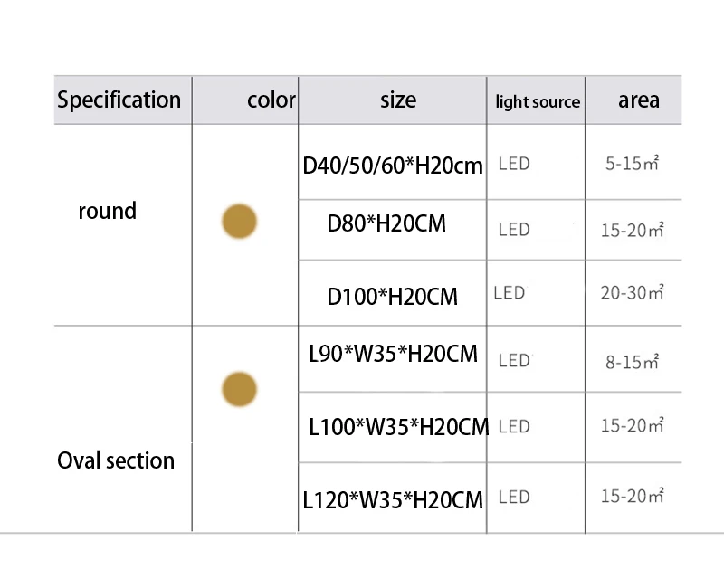This screenshot has height=588, width=724.
Task: Select the 15-20㎡ area in the D80*H20CM row
Action: pos(633,230)
